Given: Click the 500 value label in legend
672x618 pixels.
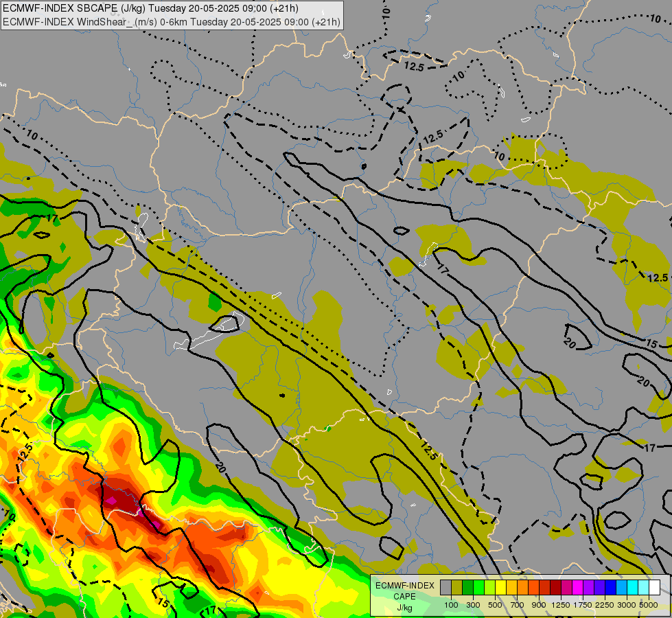Looking at the screenshot, I should point(495,605).
